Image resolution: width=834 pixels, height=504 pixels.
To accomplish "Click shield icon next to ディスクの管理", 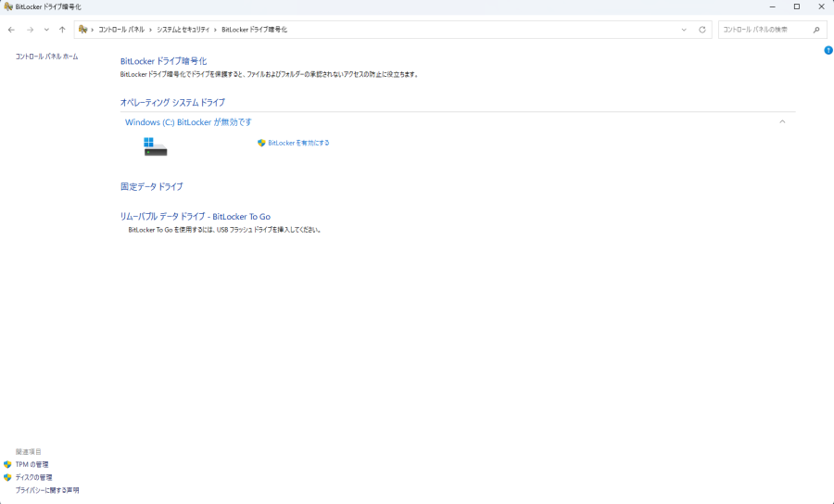I will pos(7,477).
